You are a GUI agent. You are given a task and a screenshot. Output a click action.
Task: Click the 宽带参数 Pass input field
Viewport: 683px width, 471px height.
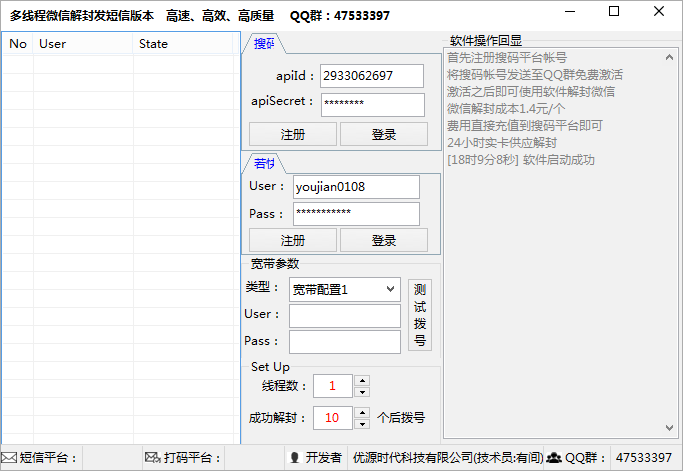tap(345, 342)
